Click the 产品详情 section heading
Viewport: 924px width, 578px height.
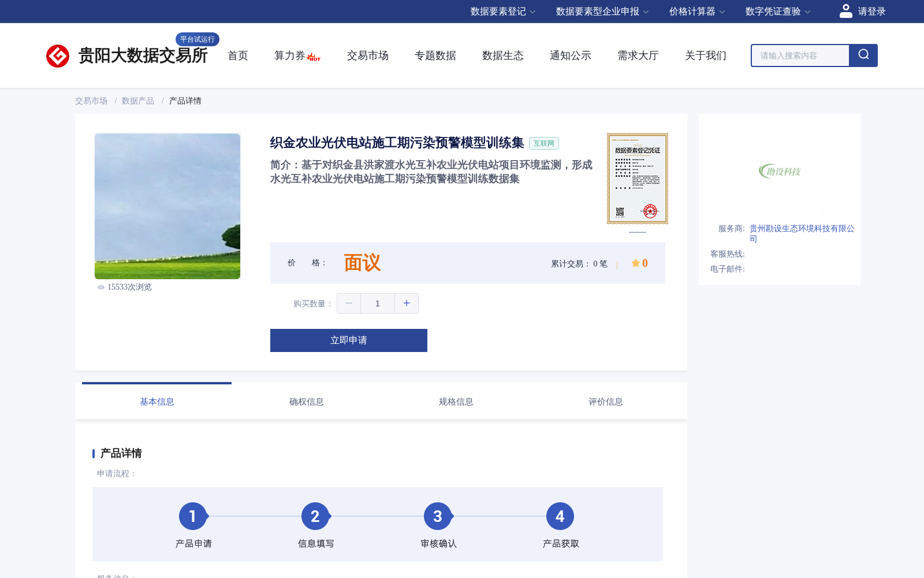click(121, 453)
